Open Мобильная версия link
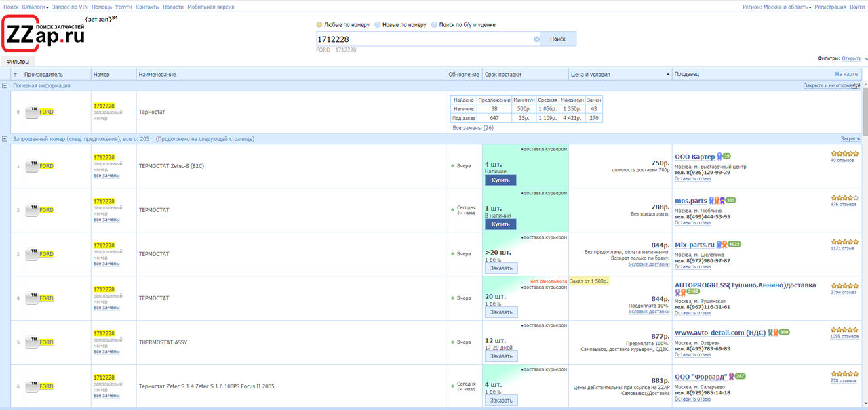 (x=211, y=7)
